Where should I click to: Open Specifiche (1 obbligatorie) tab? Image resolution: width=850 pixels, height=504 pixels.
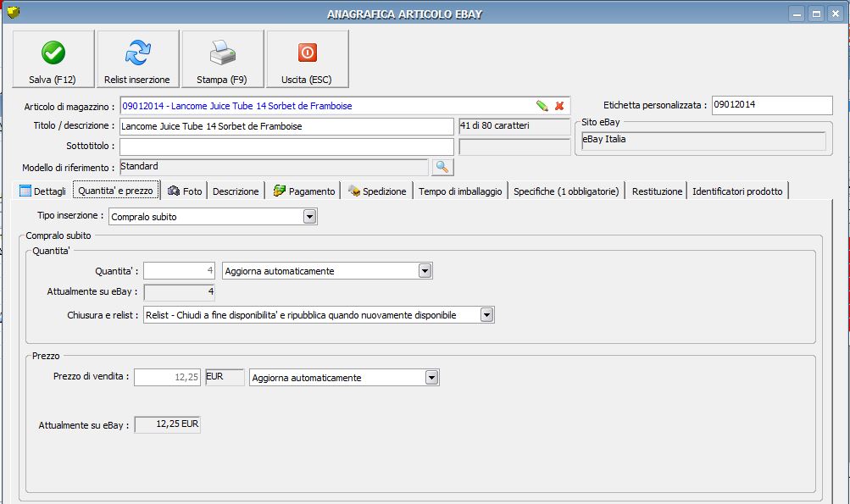pos(566,191)
